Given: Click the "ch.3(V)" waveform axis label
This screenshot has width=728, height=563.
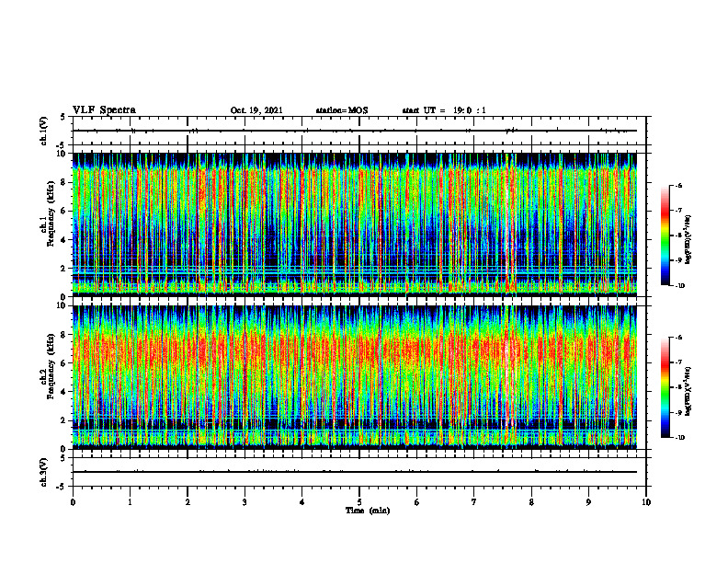Looking at the screenshot, I should pyautogui.click(x=43, y=472).
